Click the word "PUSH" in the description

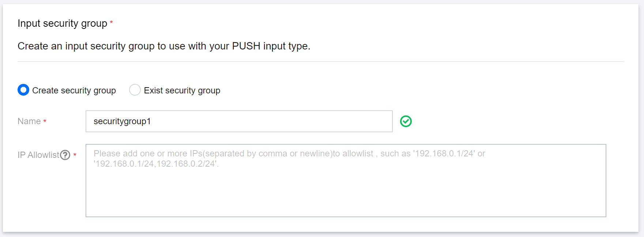point(246,46)
